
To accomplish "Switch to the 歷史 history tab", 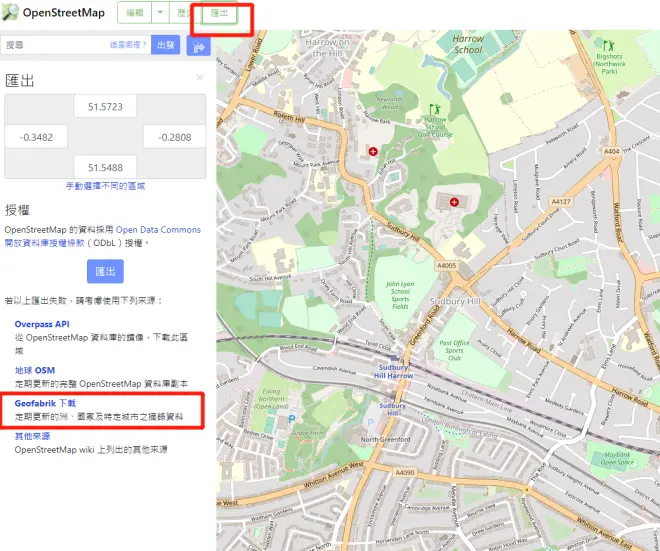I will (x=184, y=13).
